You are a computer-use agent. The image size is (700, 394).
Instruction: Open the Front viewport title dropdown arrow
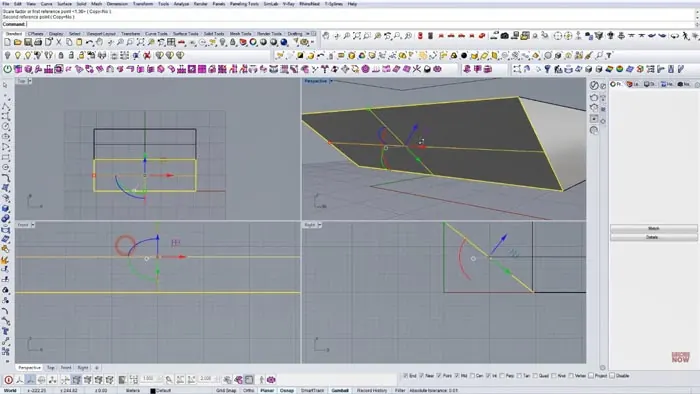coord(33,225)
